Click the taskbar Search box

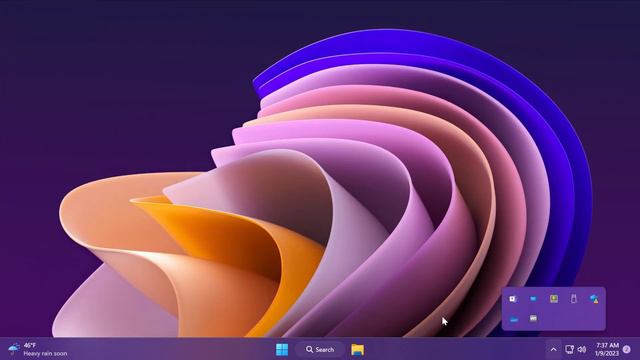[x=320, y=349]
